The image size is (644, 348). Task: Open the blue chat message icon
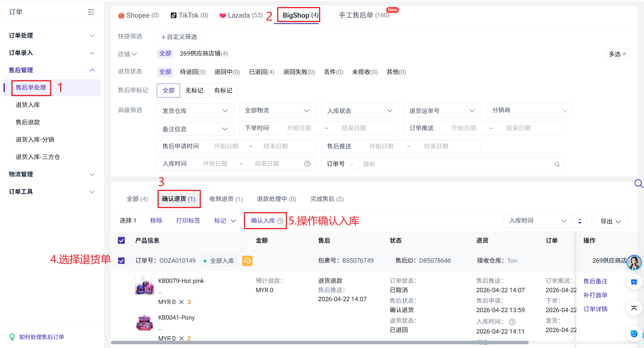point(634,282)
